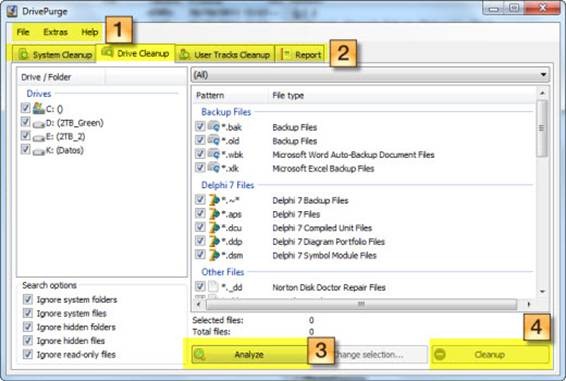Click the magnifier icon on Analyze button
566x381 pixels.
pyautogui.click(x=200, y=355)
